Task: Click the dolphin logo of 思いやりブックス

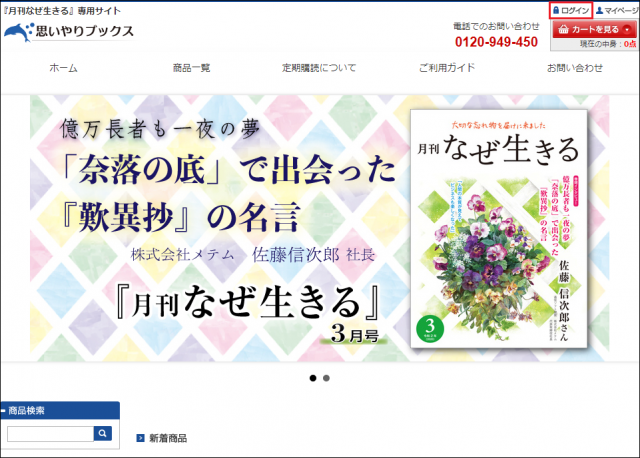Action: (19, 32)
